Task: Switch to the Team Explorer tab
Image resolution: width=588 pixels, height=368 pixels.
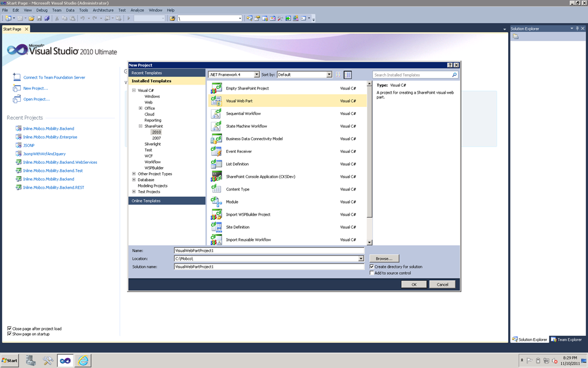Action: tap(566, 339)
